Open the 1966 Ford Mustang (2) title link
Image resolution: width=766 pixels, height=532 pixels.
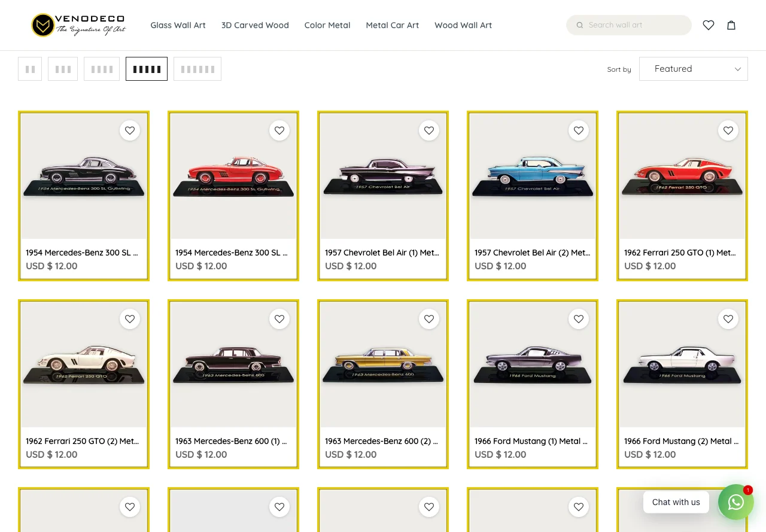pyautogui.click(x=682, y=441)
